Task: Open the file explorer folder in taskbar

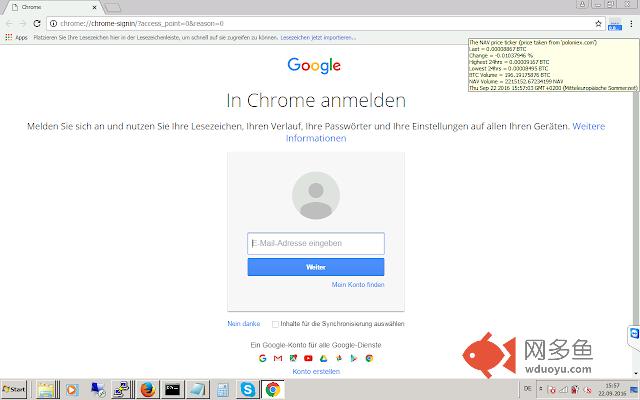Action: coord(46,390)
